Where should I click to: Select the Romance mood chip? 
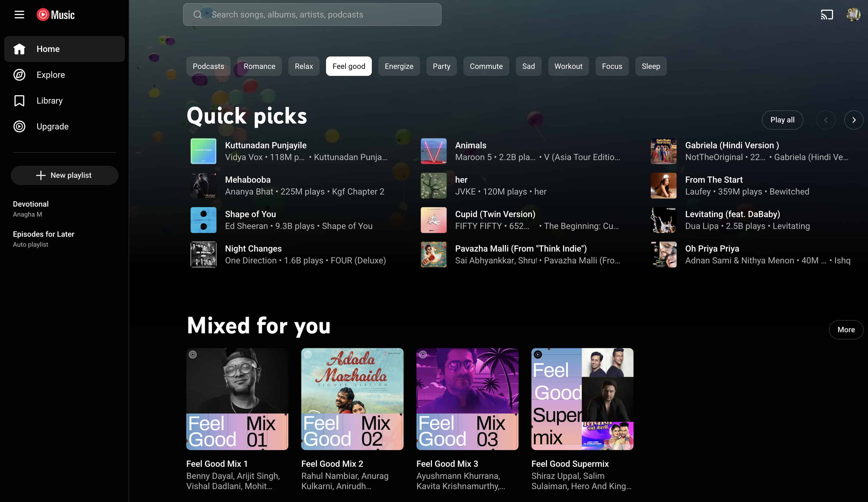[x=259, y=66]
